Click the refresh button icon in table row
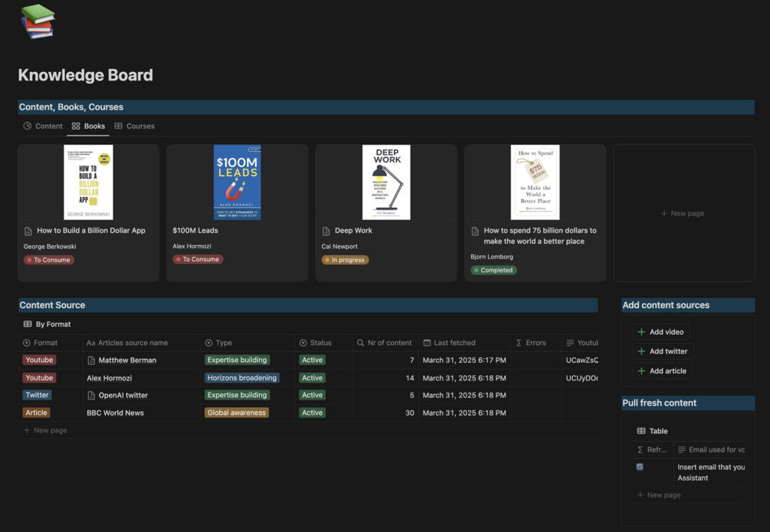Image resolution: width=770 pixels, height=532 pixels. point(640,467)
